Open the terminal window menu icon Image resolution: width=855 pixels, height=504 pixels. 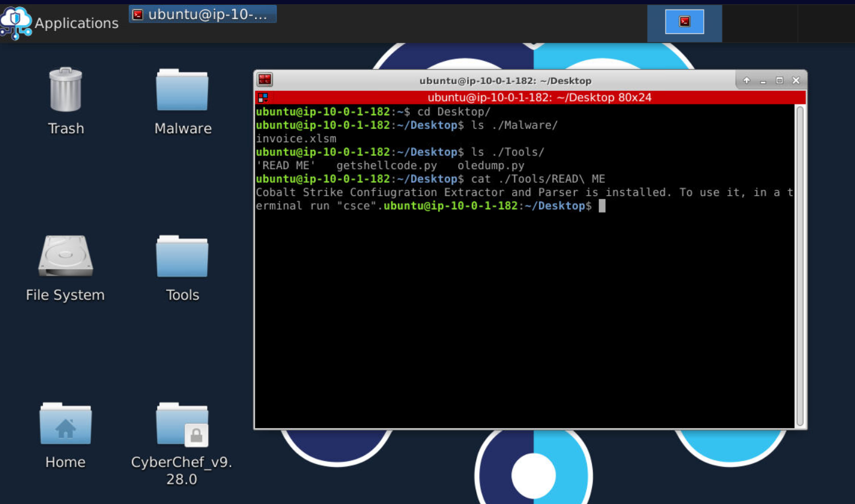coord(265,80)
